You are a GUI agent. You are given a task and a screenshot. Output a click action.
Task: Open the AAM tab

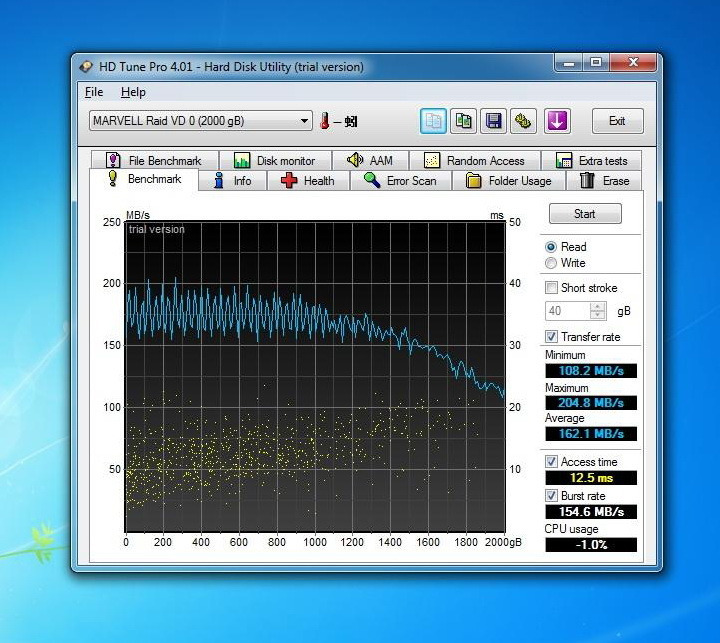tap(370, 160)
